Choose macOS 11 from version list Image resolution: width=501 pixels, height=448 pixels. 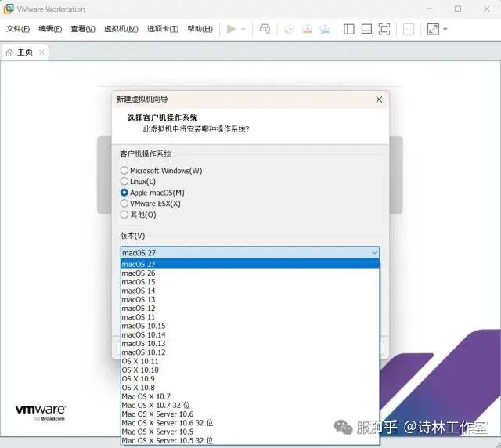(x=250, y=317)
